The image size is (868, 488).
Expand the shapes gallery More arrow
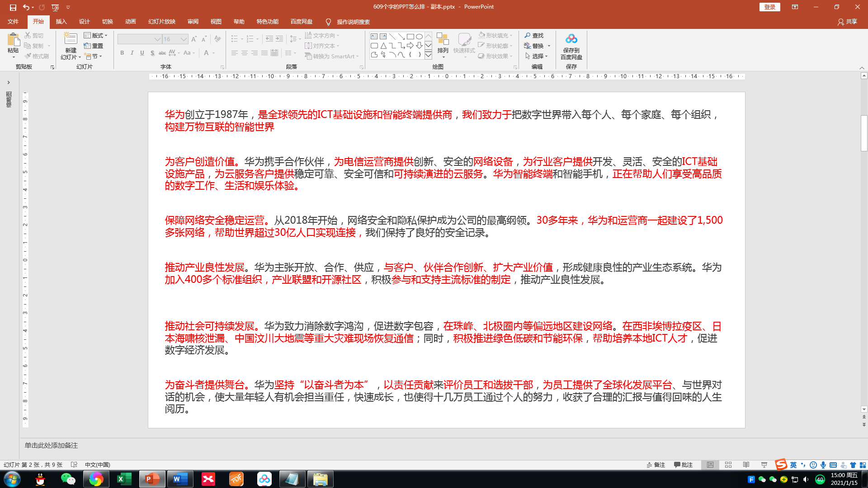click(428, 55)
